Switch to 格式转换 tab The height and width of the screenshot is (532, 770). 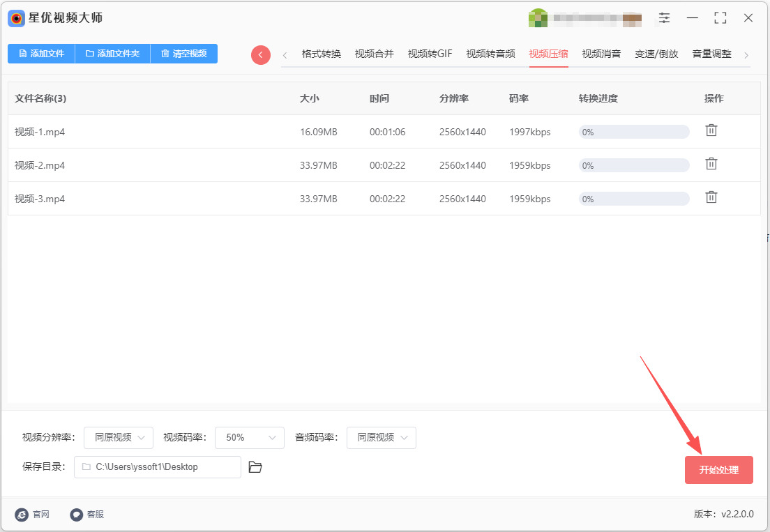click(321, 54)
